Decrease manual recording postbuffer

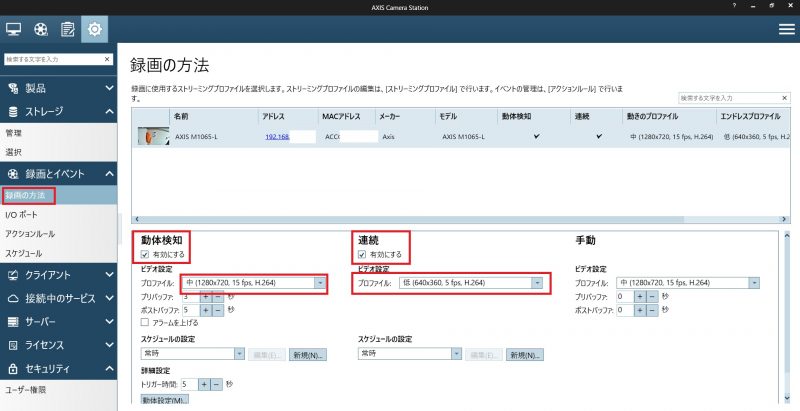tap(653, 310)
